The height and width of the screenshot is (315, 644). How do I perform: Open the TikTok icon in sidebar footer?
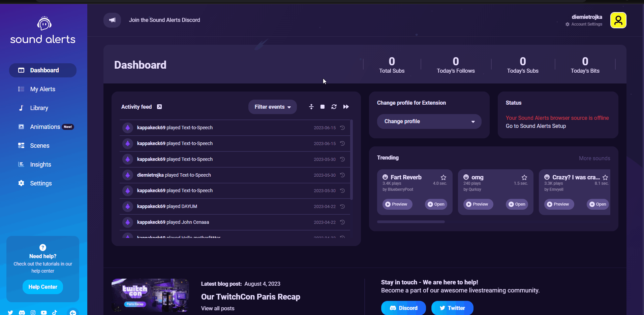point(55,313)
